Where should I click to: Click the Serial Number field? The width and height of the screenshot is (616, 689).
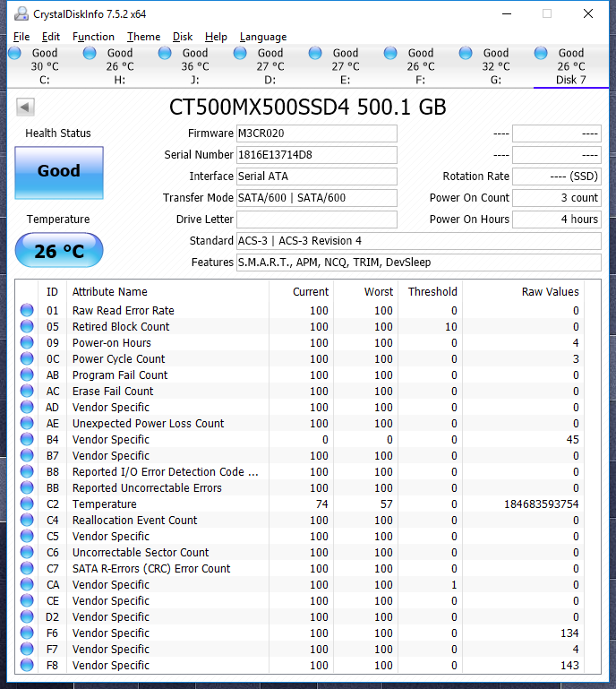316,155
